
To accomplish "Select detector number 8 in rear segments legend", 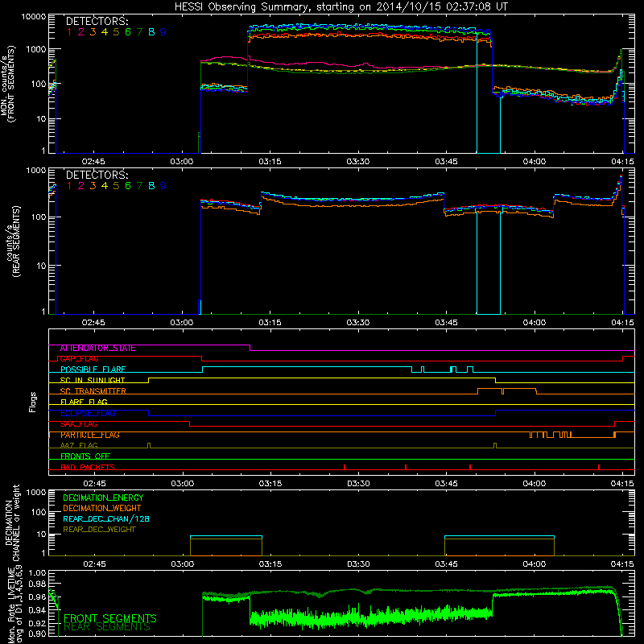I will 151,186.
